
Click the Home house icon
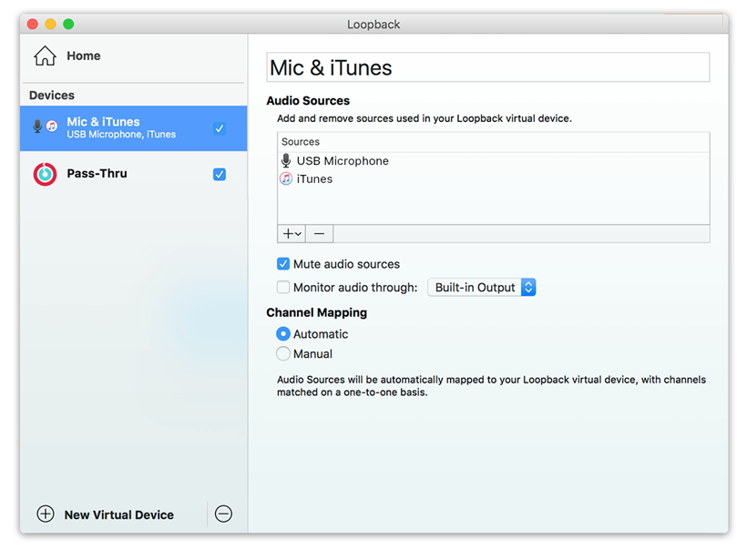45,56
